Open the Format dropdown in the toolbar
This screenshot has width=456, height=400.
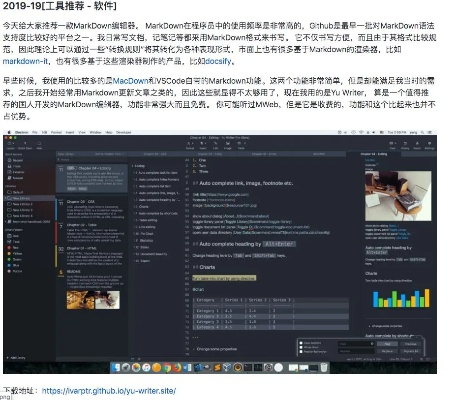click(x=190, y=145)
